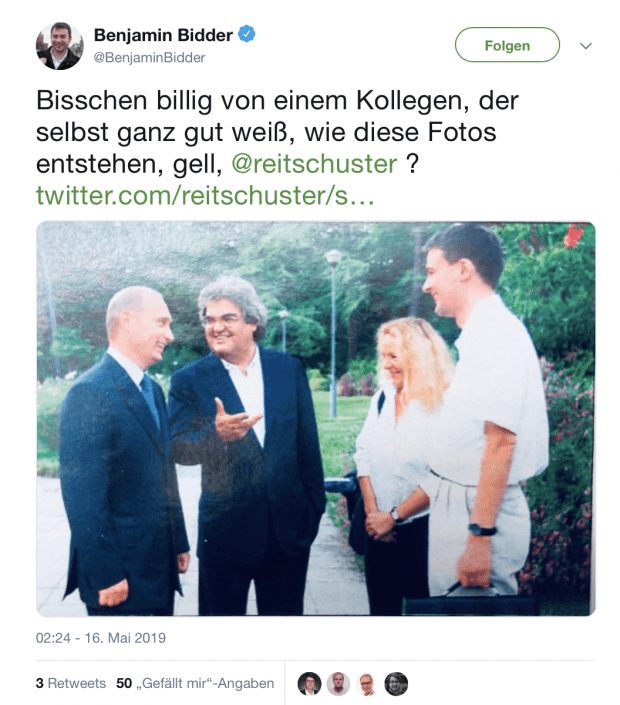Click the lamp post in the photo
Viewport: 620px width, 705px height.
pyautogui.click(x=333, y=333)
